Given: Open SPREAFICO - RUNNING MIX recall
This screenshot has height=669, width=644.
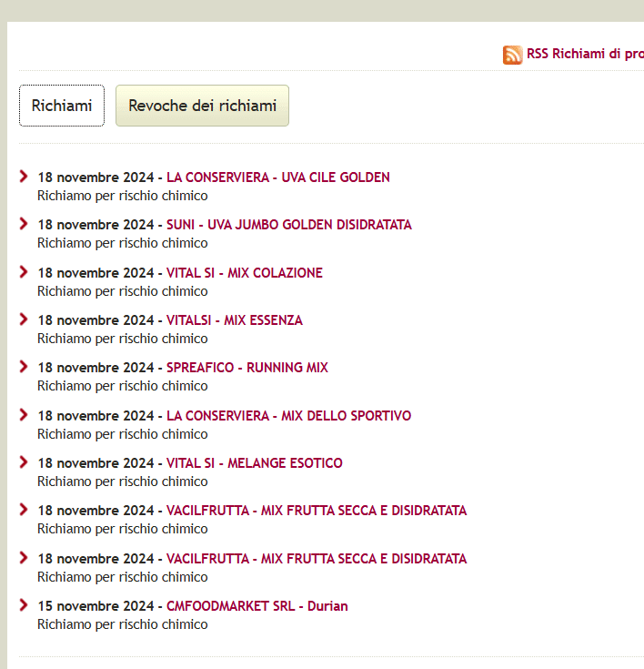Looking at the screenshot, I should [x=247, y=368].
